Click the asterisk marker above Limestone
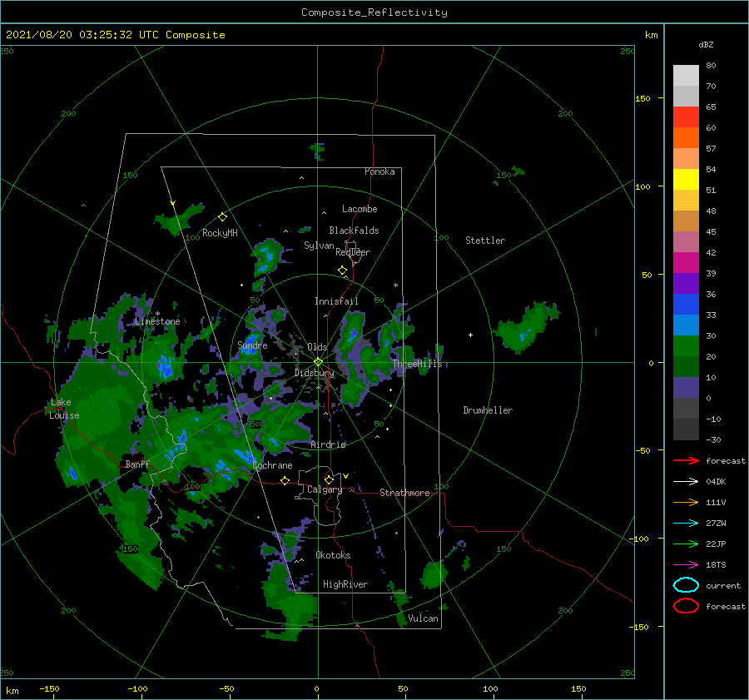Image resolution: width=749 pixels, height=700 pixels. click(157, 314)
